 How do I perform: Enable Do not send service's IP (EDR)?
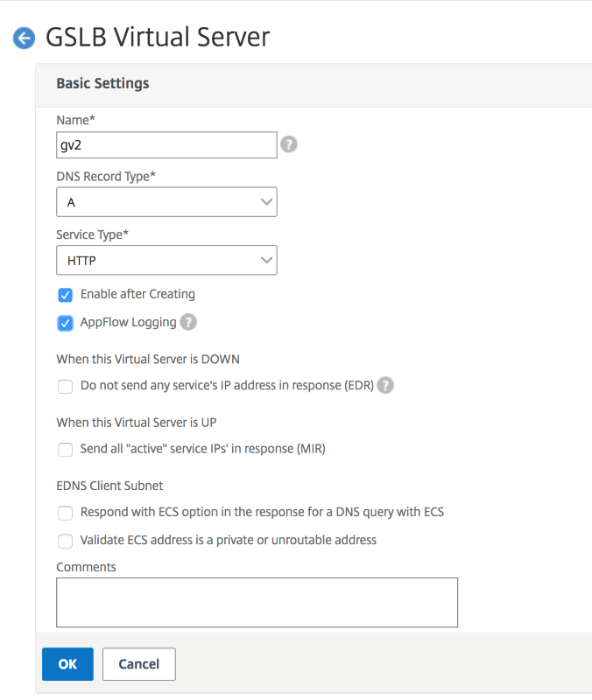point(65,386)
